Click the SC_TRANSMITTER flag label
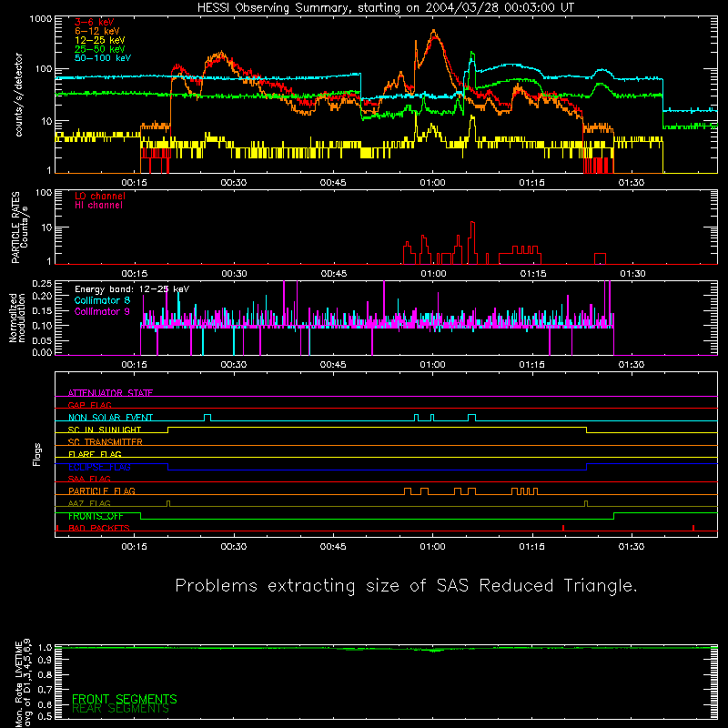 [x=105, y=442]
